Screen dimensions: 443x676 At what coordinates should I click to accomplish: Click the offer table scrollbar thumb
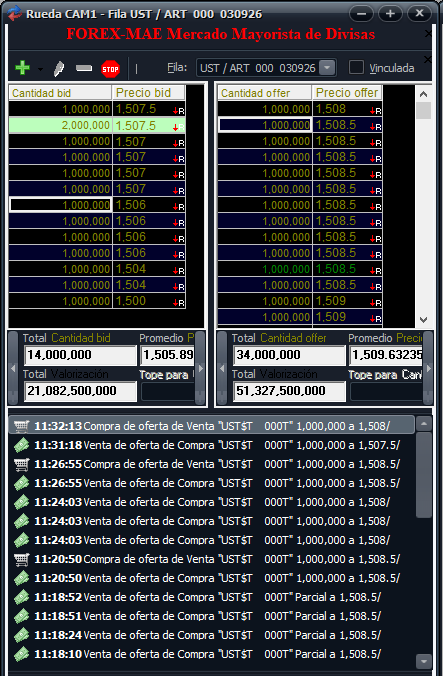pos(424,110)
